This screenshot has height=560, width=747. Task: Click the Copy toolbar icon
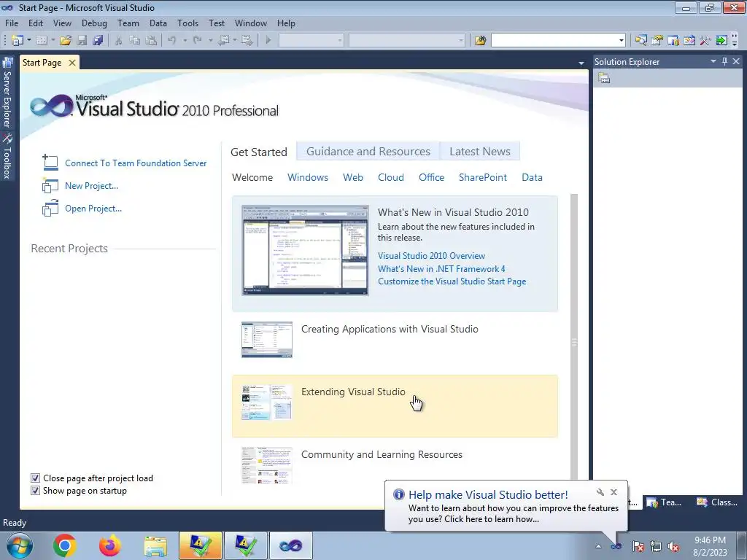[x=135, y=41]
